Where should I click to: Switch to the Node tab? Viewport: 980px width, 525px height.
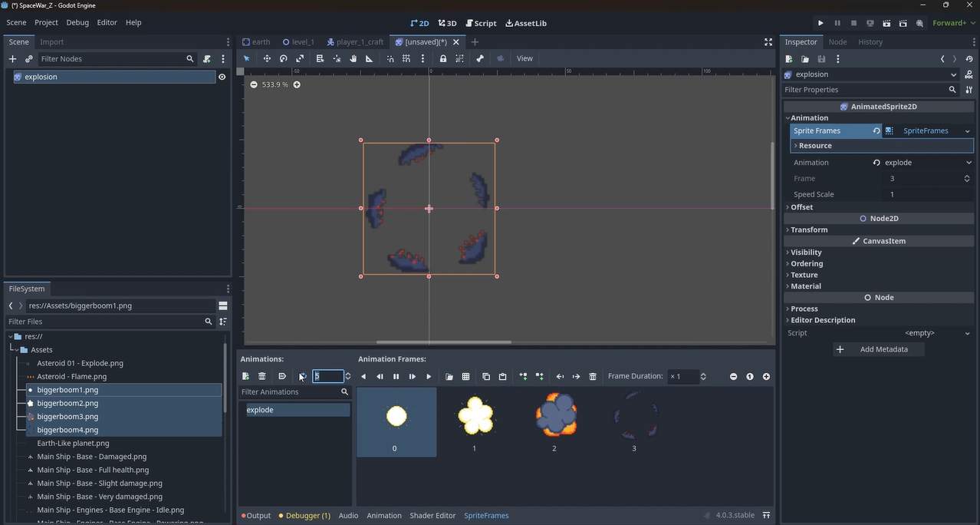coord(837,42)
